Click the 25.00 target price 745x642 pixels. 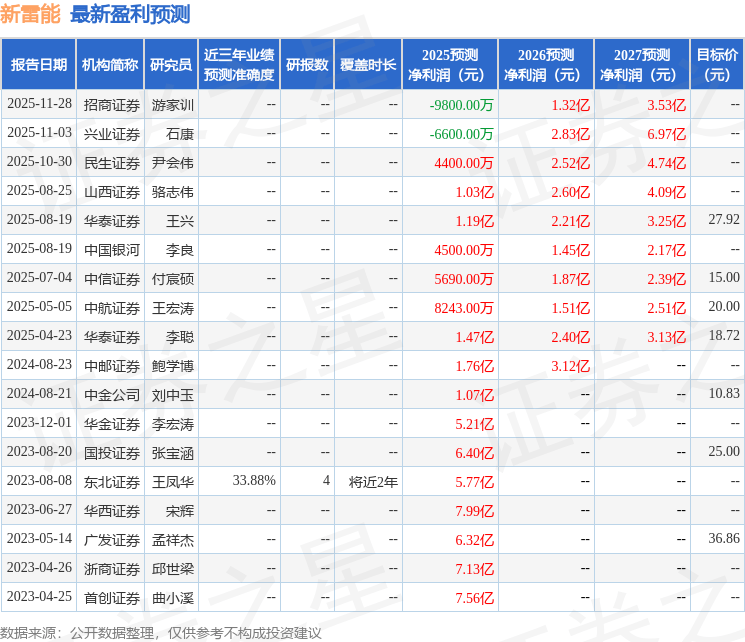[x=724, y=451]
